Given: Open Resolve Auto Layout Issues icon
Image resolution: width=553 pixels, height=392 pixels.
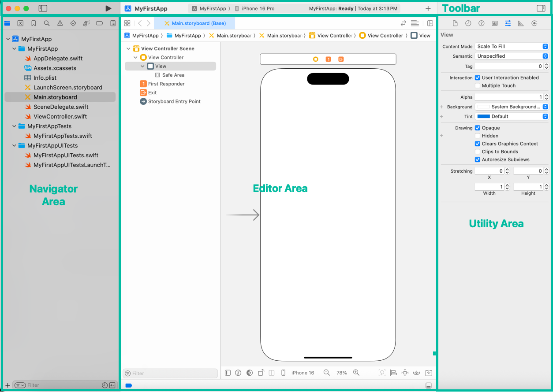Looking at the screenshot, I should click(416, 373).
